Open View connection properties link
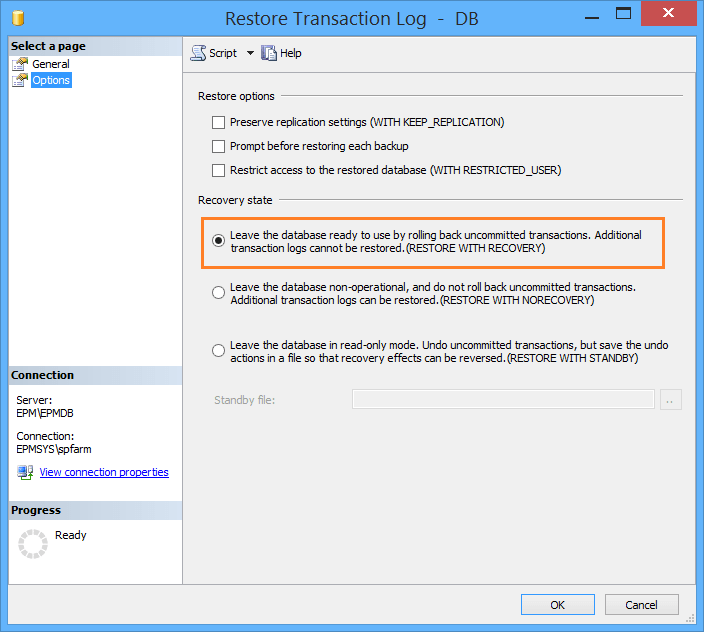The height and width of the screenshot is (632, 705). [x=104, y=472]
